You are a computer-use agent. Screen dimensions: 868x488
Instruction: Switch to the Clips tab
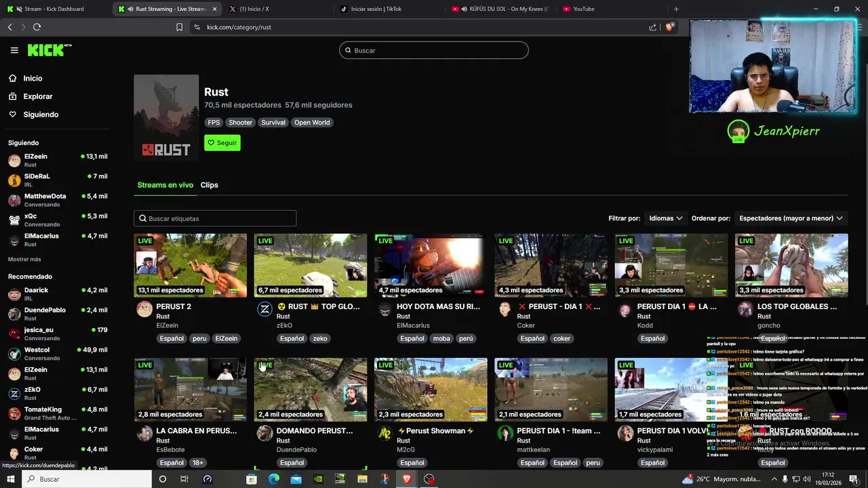210,185
